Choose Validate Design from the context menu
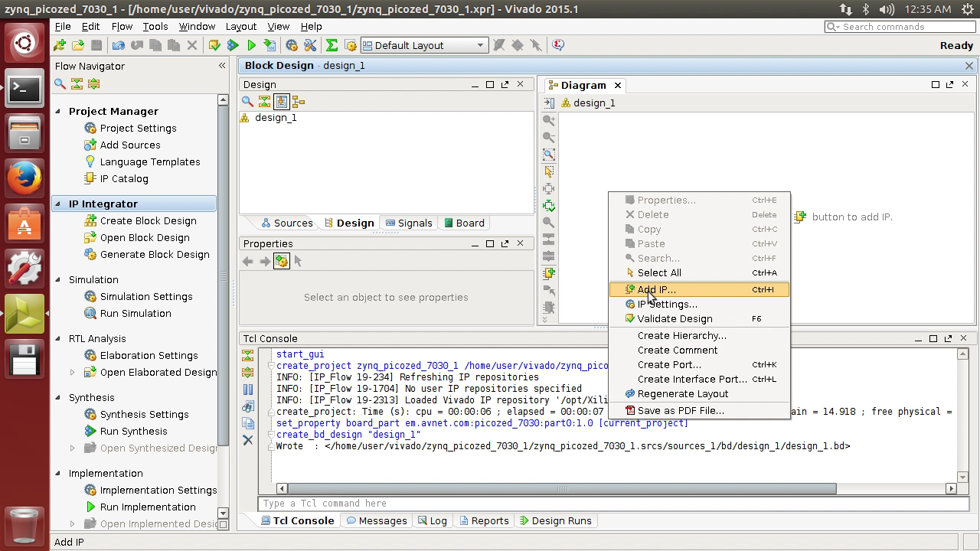Image resolution: width=980 pixels, height=551 pixels. click(x=698, y=318)
